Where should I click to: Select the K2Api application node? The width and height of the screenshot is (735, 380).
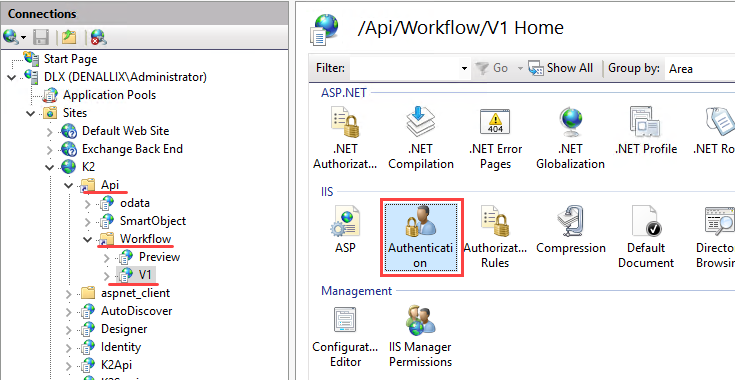(x=116, y=365)
